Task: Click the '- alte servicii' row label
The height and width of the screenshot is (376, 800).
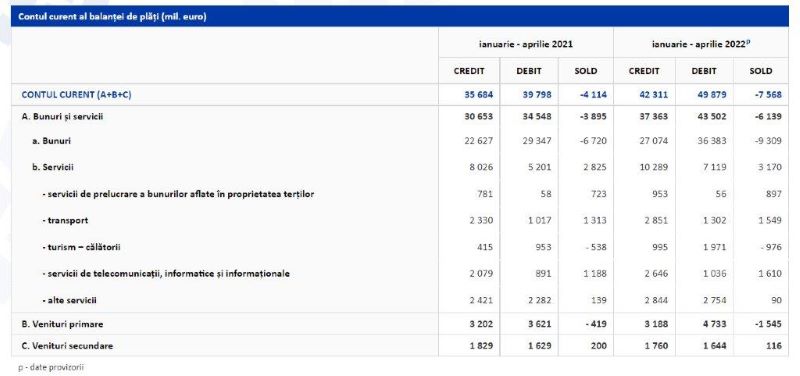Action: click(x=69, y=300)
